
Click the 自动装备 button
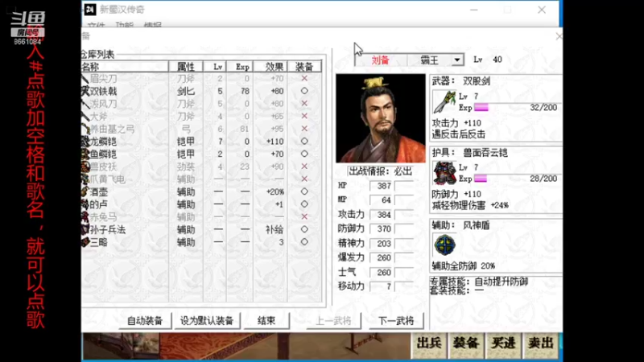click(x=145, y=320)
